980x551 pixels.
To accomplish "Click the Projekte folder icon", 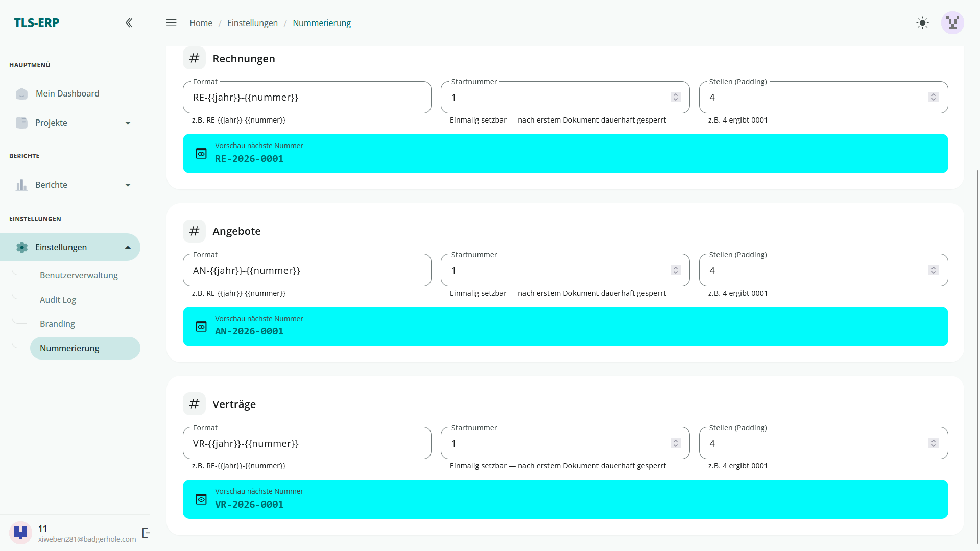I will 21,123.
